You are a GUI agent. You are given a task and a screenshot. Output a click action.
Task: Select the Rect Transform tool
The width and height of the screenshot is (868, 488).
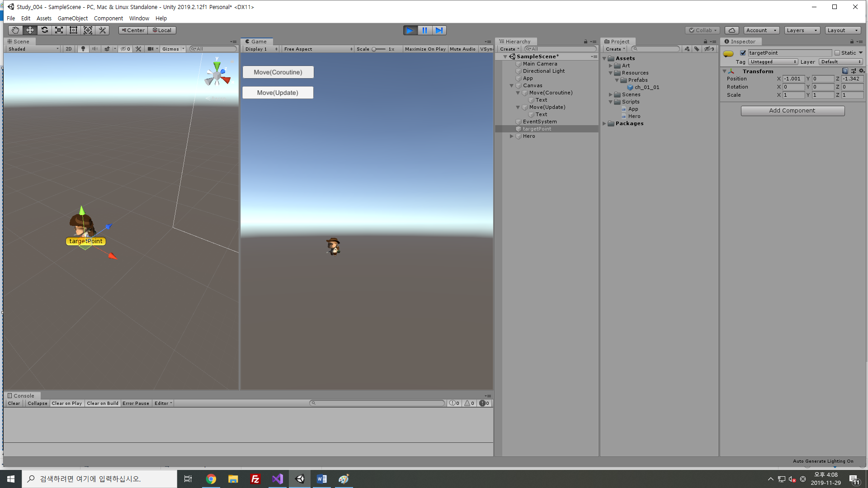point(73,30)
